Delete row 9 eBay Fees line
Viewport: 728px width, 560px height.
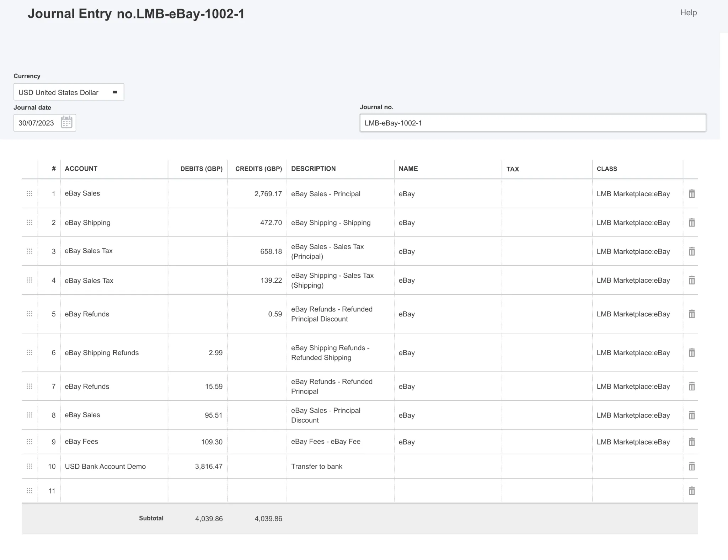pos(692,442)
